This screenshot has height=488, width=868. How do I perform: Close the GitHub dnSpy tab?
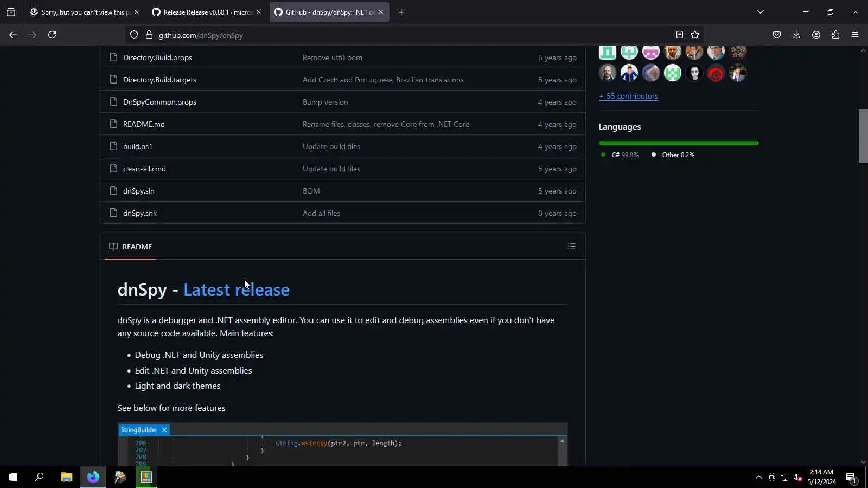[381, 12]
